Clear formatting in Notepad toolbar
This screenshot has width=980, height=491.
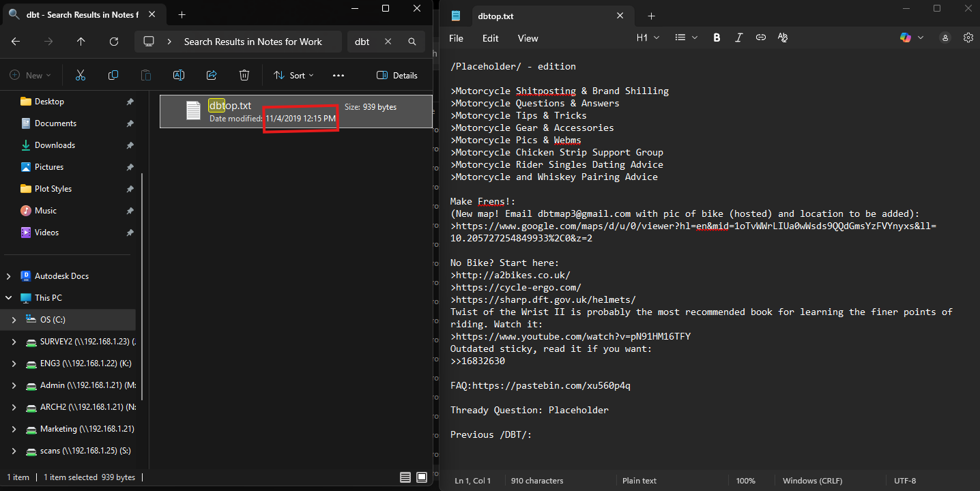(783, 38)
